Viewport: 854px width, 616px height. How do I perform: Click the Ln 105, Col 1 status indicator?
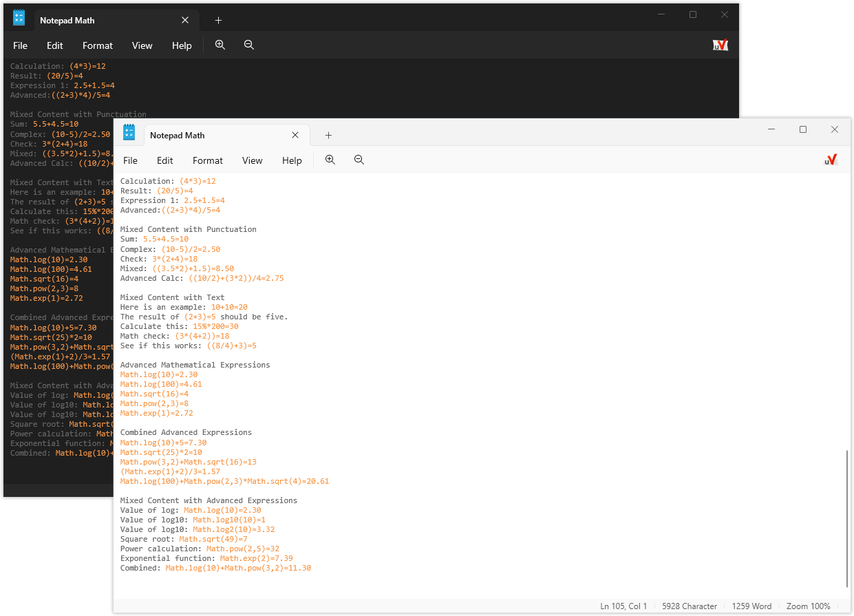click(623, 606)
